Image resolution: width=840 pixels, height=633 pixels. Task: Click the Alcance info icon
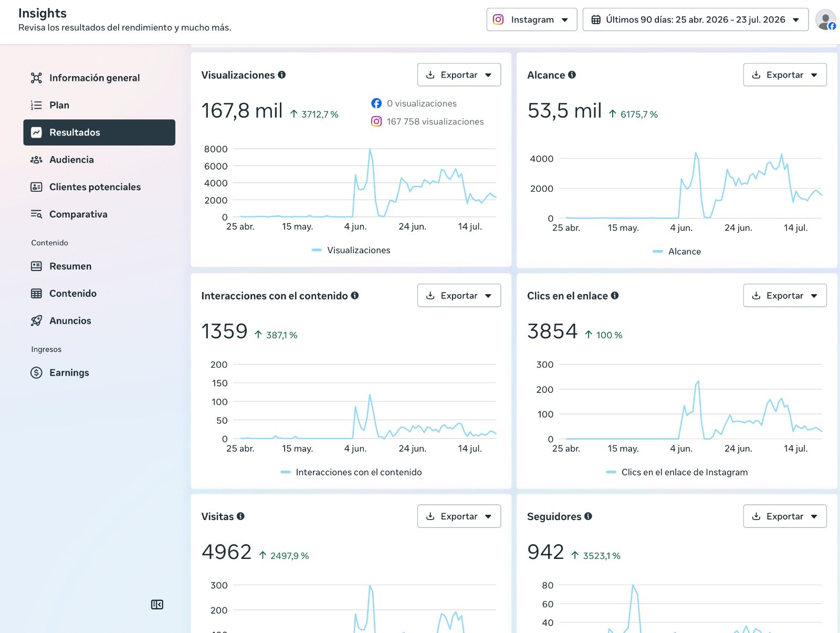click(x=572, y=75)
